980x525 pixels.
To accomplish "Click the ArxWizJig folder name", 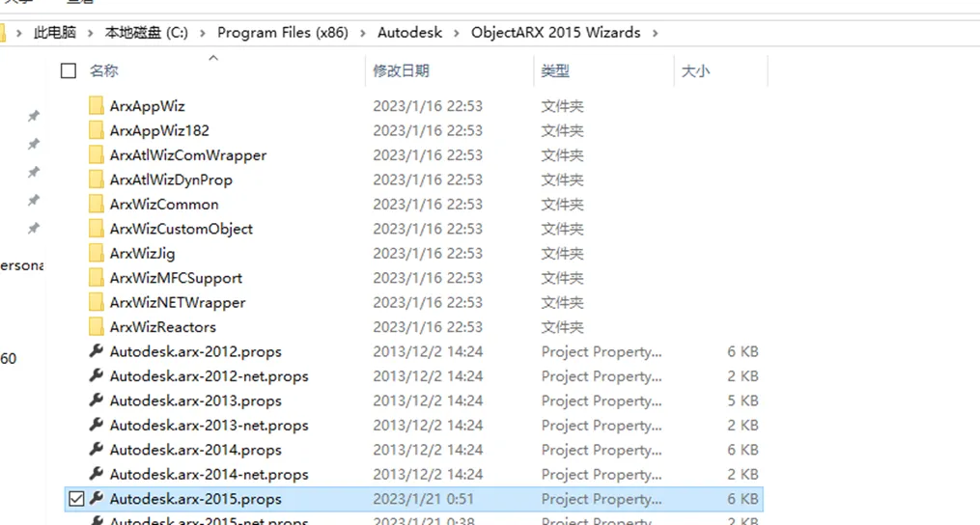I will coord(142,254).
